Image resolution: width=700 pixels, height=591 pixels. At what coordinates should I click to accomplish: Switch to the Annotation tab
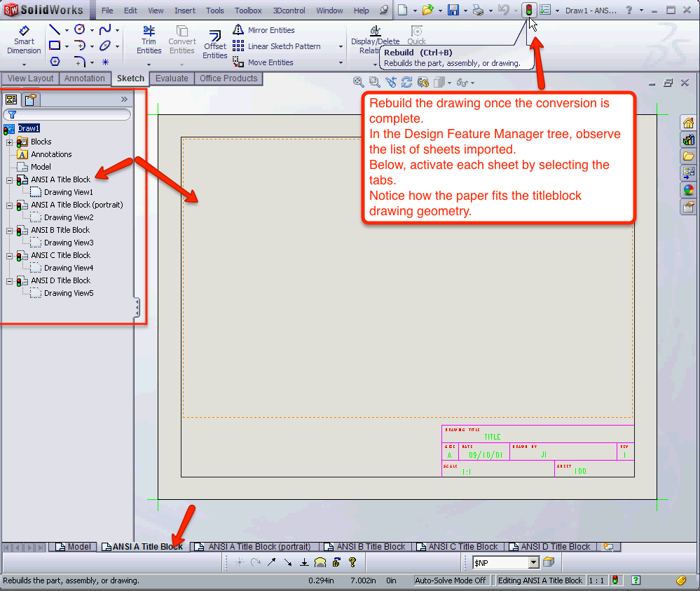tap(84, 79)
